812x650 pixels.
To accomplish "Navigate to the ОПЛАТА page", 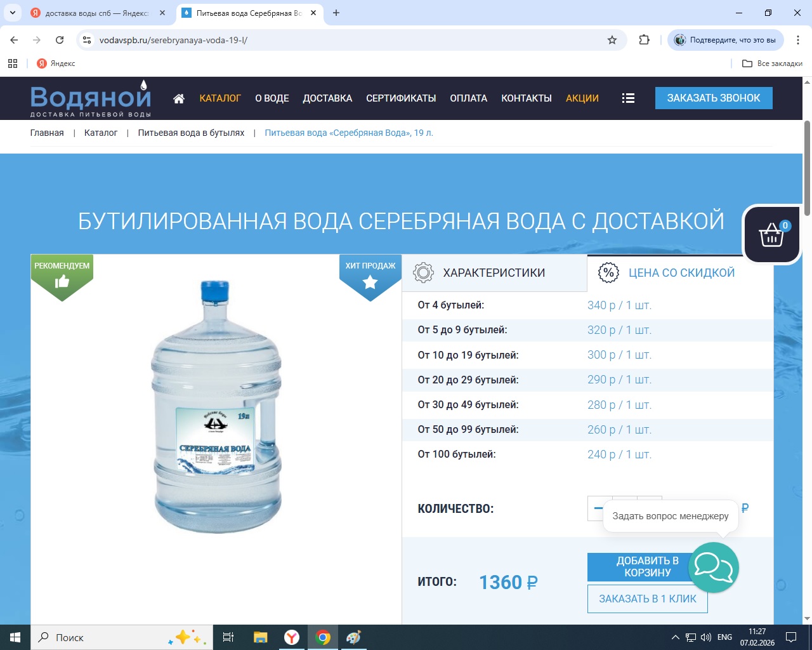I will [469, 98].
